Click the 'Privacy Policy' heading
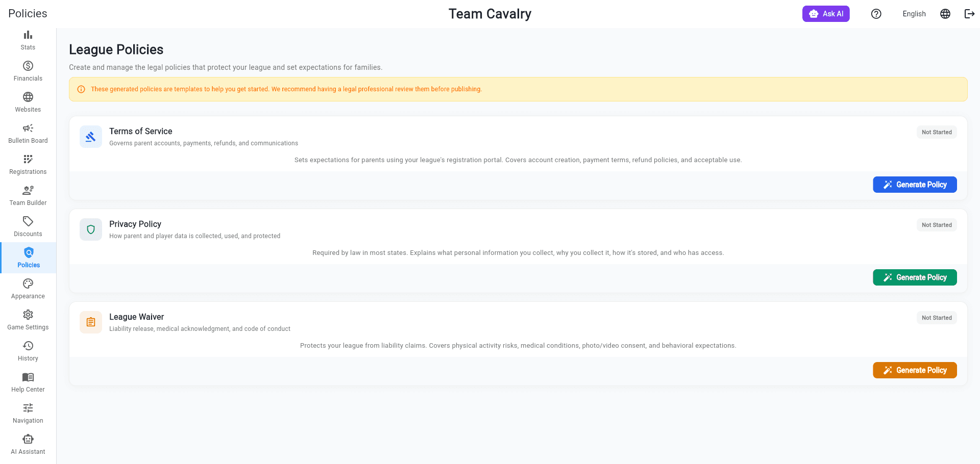 click(135, 224)
